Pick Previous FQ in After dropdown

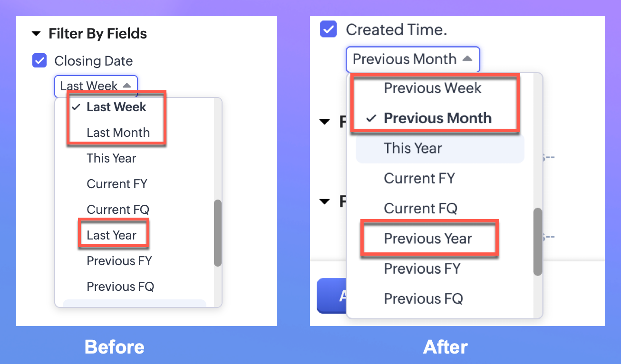coord(423,298)
